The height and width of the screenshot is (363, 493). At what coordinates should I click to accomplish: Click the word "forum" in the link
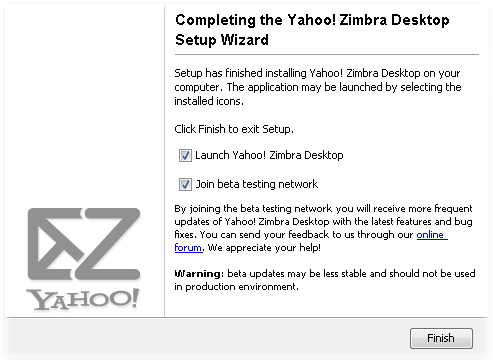[x=188, y=248]
